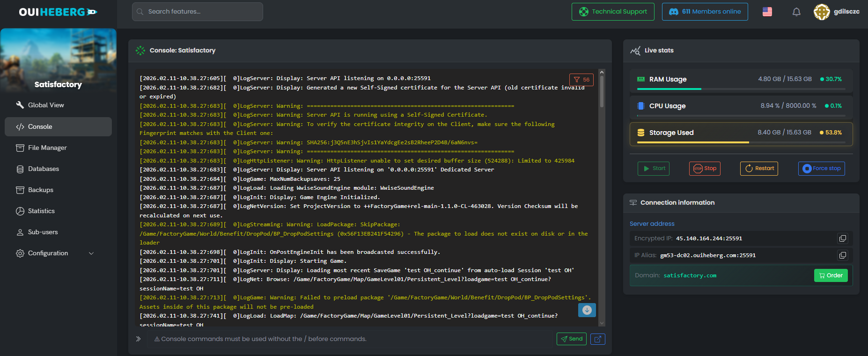Open the File Manager page

pyautogui.click(x=47, y=148)
